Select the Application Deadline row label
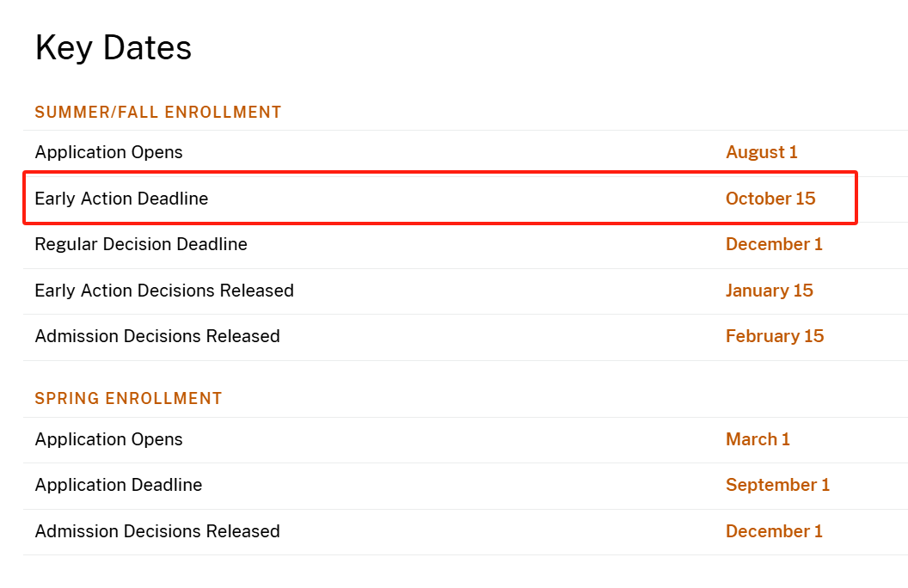 [x=118, y=485]
